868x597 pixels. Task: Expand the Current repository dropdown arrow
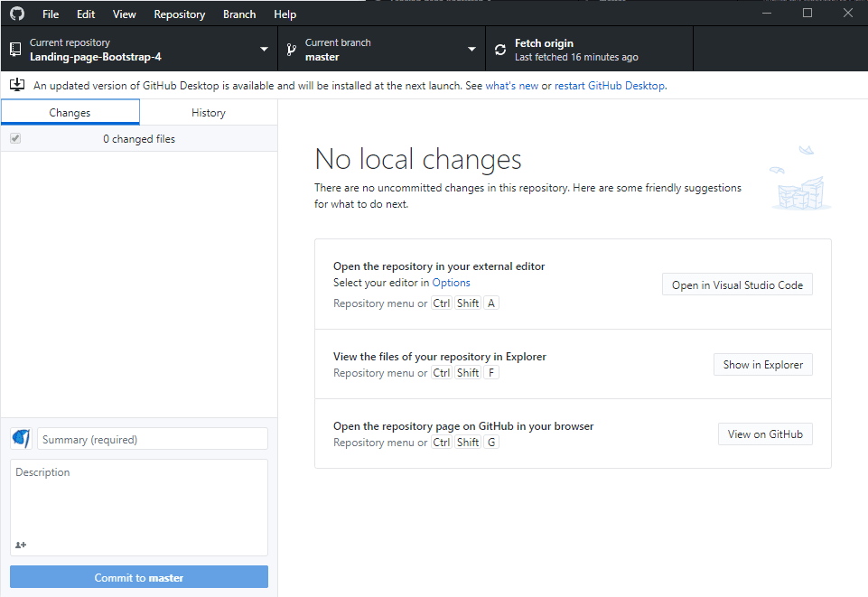(264, 50)
